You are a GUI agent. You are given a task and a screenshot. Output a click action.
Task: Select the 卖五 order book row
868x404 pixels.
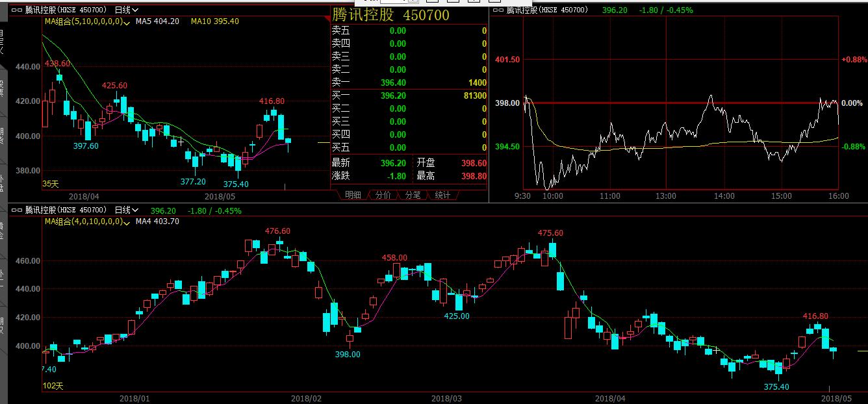[x=409, y=31]
